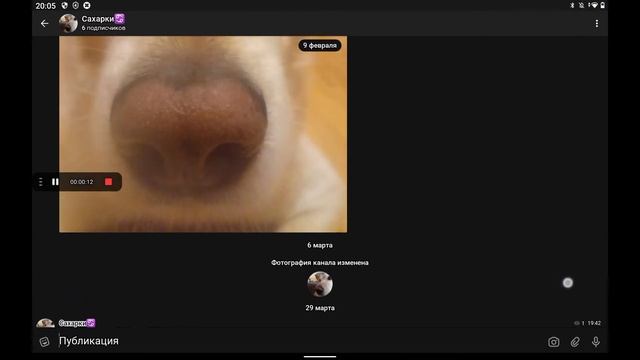The image size is (640, 360).
Task: Click the Фотография канала изменена notice
Action: (x=320, y=262)
